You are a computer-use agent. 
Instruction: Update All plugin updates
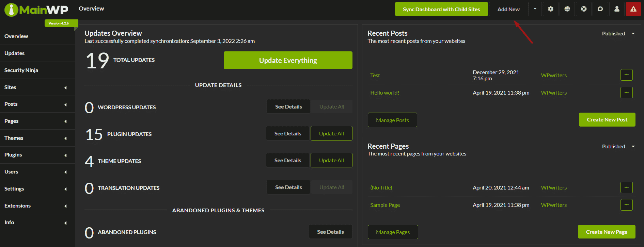(331, 133)
